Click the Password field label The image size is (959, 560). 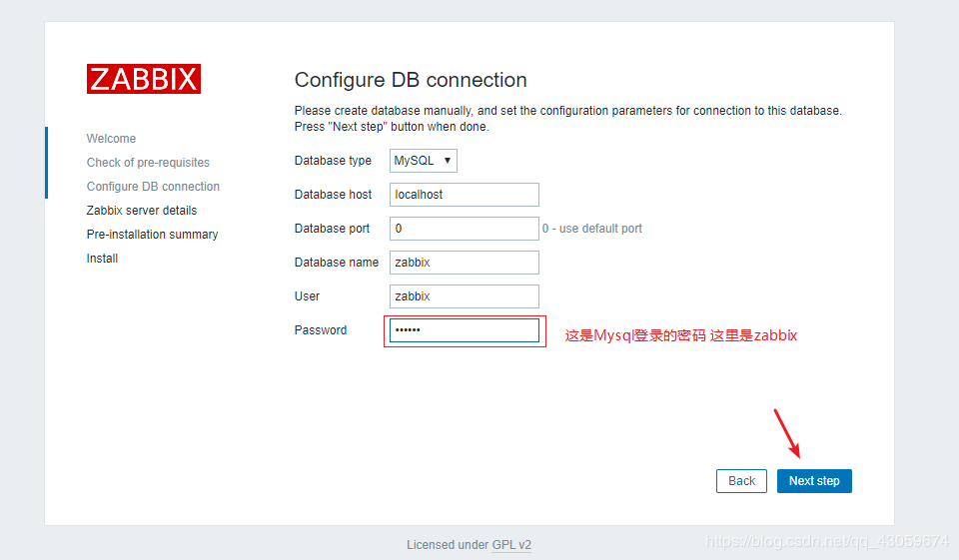[x=321, y=330]
